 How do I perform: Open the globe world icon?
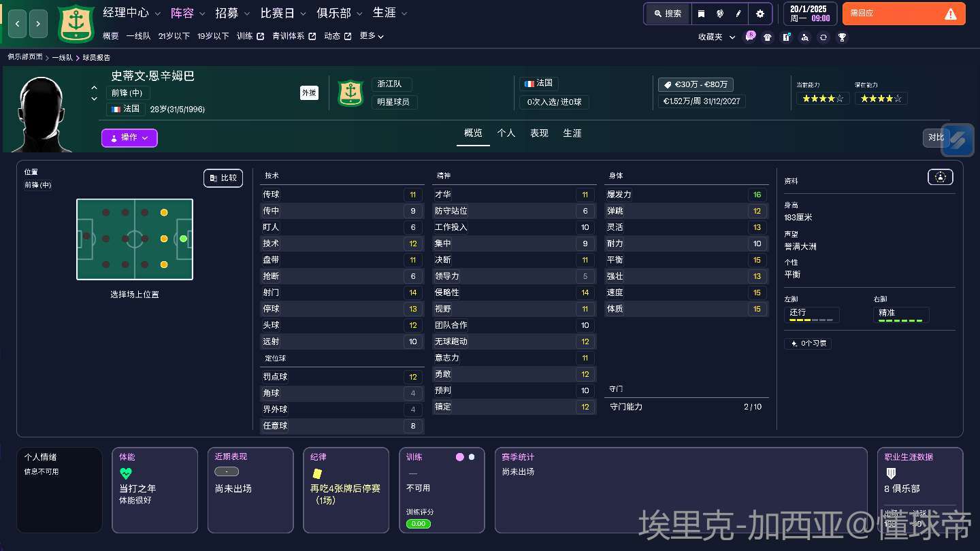pos(720,14)
